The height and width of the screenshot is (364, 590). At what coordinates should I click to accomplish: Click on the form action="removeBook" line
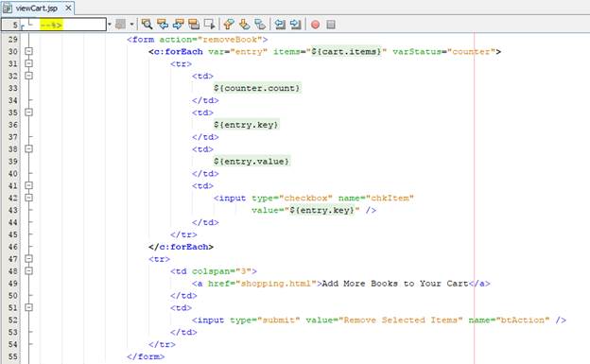[198, 40]
